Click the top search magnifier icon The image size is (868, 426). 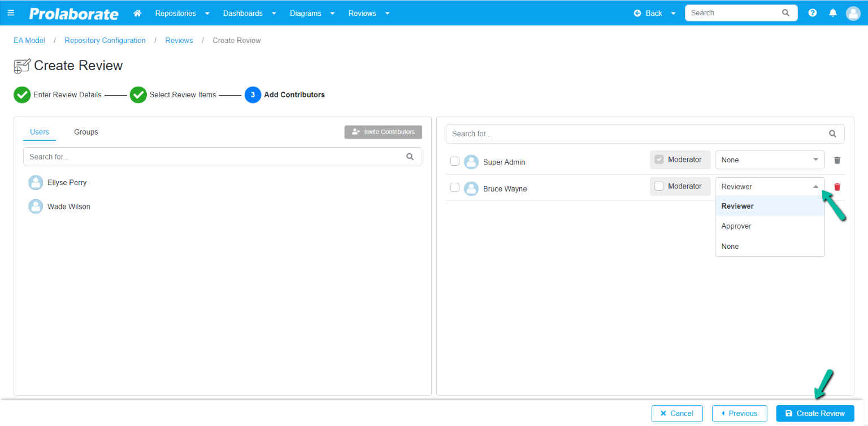coord(785,12)
